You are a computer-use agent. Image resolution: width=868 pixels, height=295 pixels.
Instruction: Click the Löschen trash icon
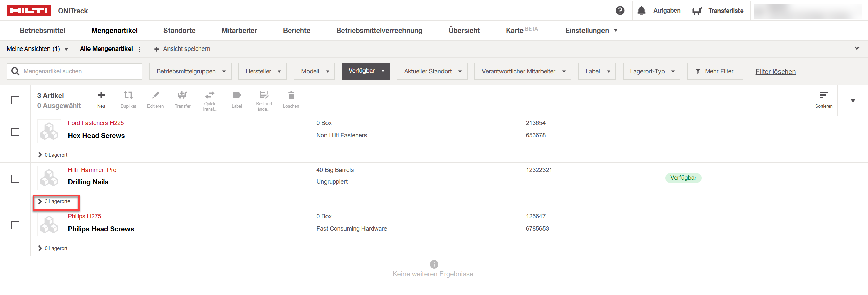click(x=291, y=95)
